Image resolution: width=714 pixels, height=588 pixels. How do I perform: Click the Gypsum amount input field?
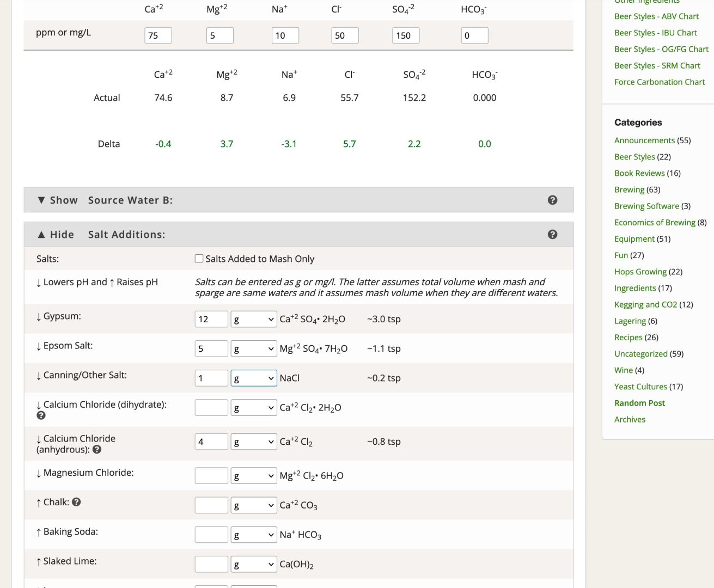click(x=211, y=320)
